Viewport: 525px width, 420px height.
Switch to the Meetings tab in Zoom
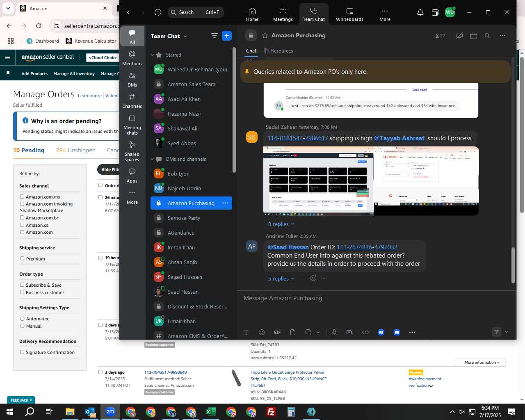tap(283, 15)
